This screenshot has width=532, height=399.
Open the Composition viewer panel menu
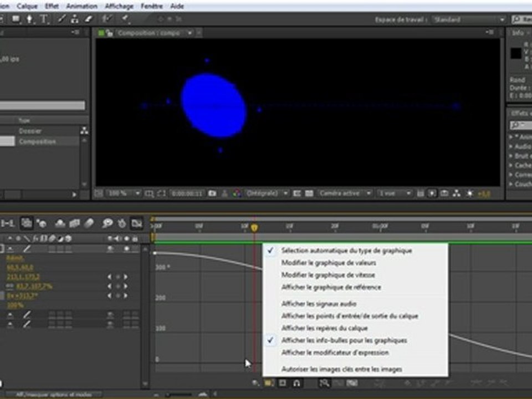pyautogui.click(x=489, y=32)
